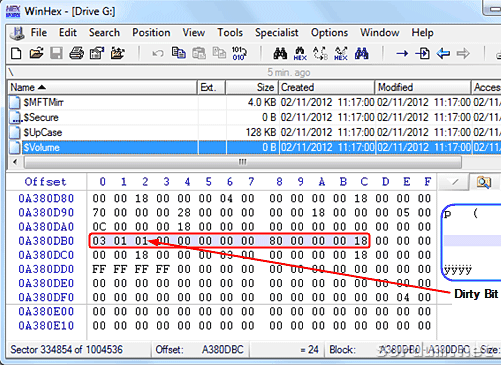Paste clipboard into a new file icon
This screenshot has height=365, width=501.
(219, 53)
